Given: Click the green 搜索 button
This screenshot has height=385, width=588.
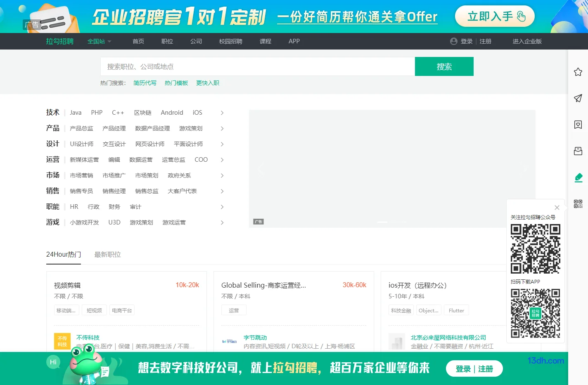Looking at the screenshot, I should pyautogui.click(x=444, y=66).
